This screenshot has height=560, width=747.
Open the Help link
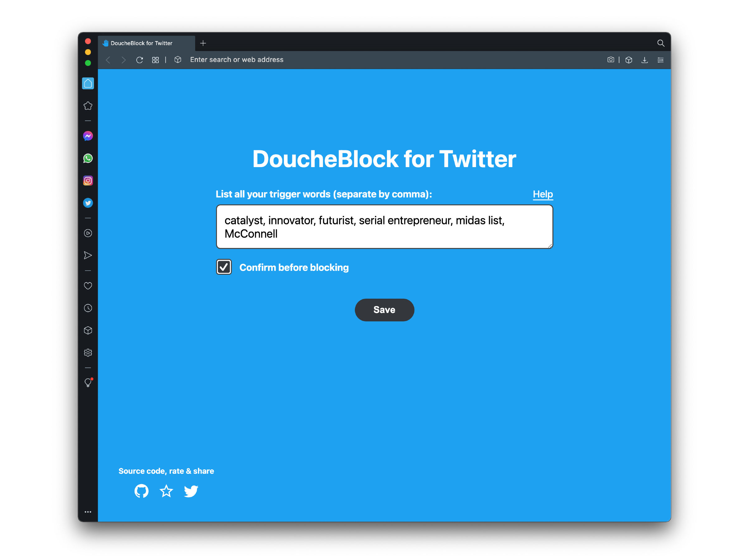coord(543,194)
